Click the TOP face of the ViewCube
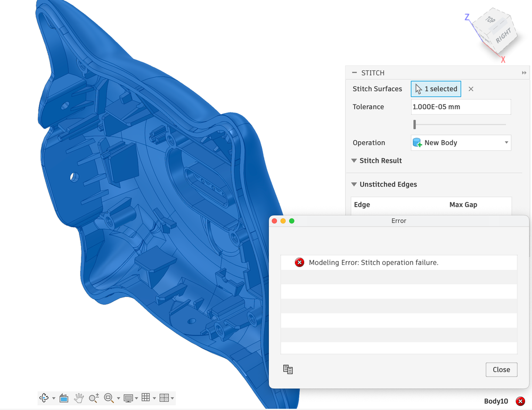The height and width of the screenshot is (410, 532). click(x=490, y=20)
